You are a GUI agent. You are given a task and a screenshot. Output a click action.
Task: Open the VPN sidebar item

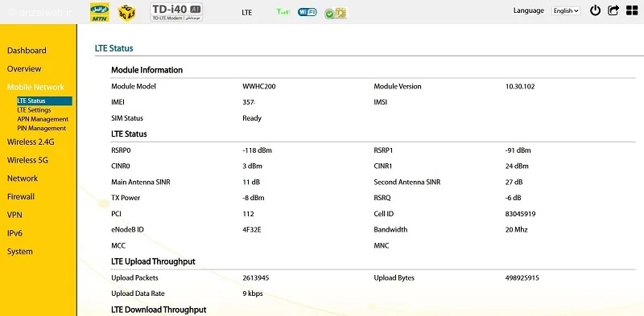coord(14,215)
